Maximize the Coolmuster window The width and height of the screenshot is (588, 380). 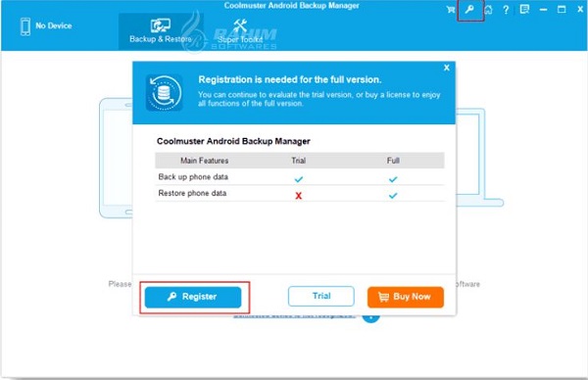[562, 10]
